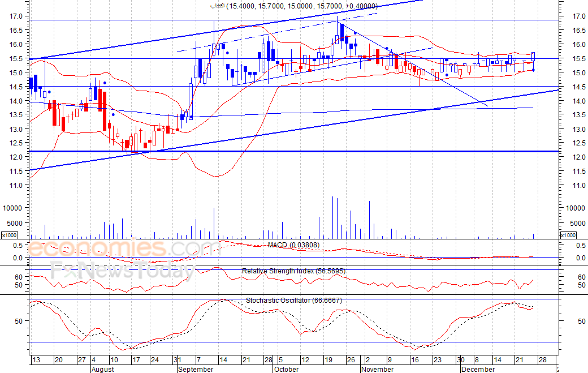Select the August month label on time axis
588x373 pixels.
(x=103, y=369)
